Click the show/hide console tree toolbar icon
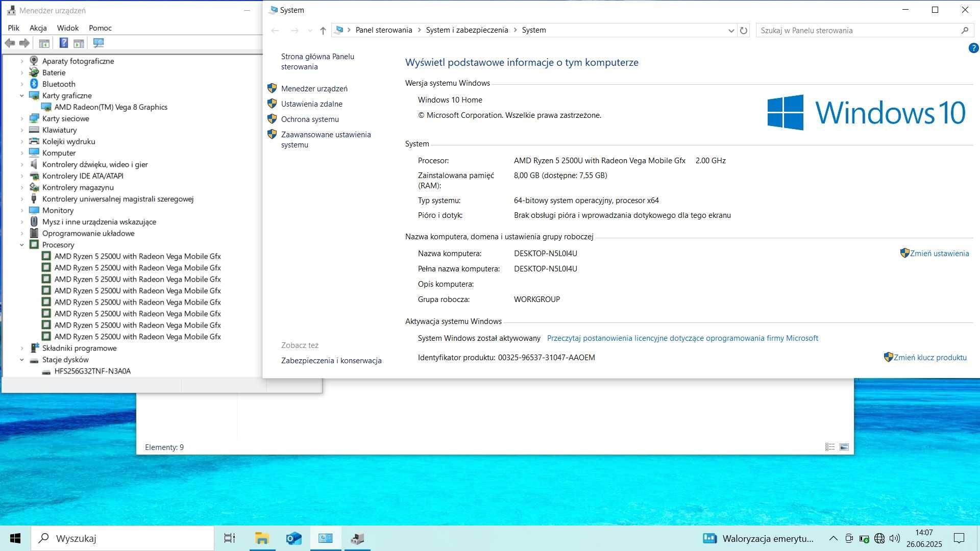This screenshot has height=551, width=980. [44, 43]
